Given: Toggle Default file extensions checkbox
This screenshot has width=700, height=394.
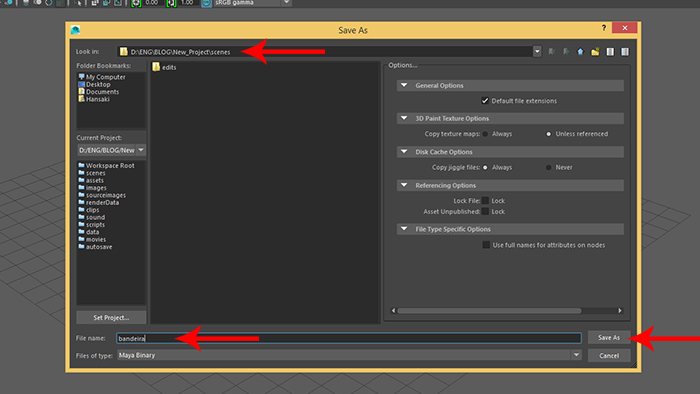Looking at the screenshot, I should point(485,101).
